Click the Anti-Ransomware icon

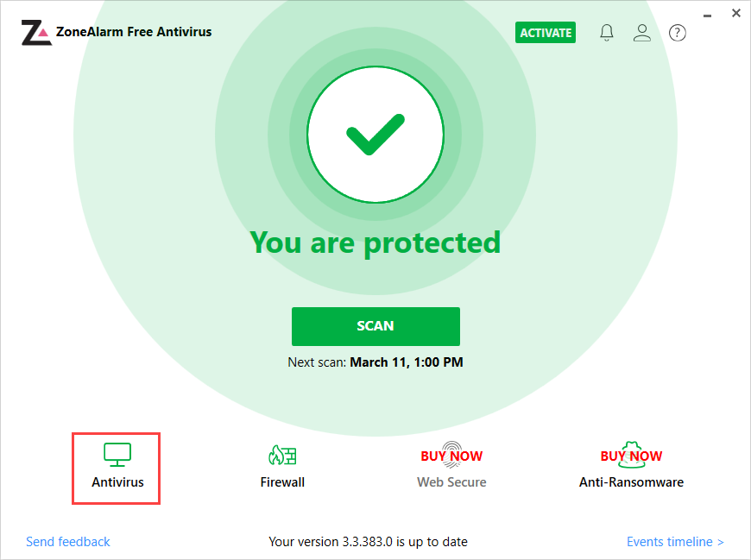[x=631, y=455]
